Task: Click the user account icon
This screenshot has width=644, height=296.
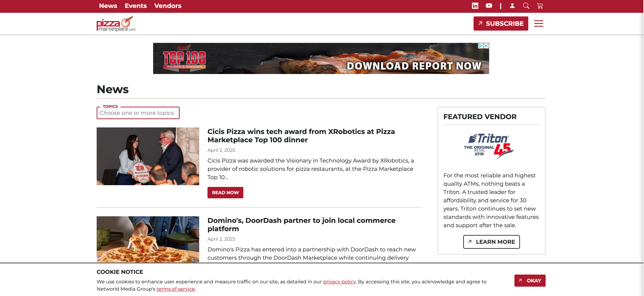Action: pyautogui.click(x=512, y=6)
